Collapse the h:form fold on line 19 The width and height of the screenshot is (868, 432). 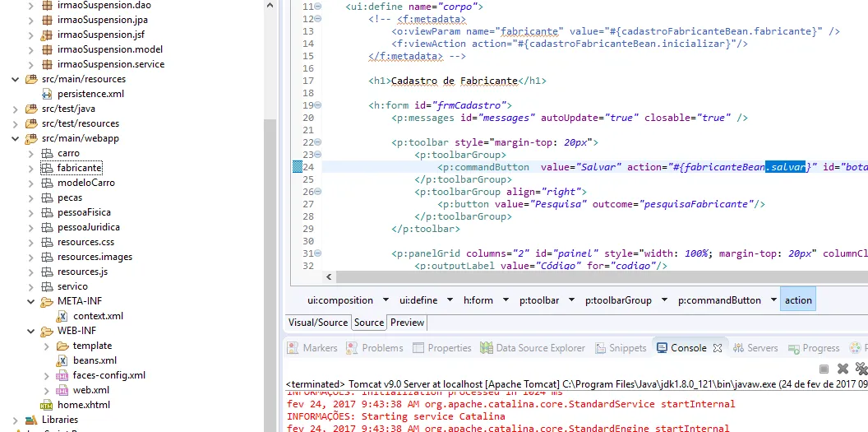[x=318, y=105]
